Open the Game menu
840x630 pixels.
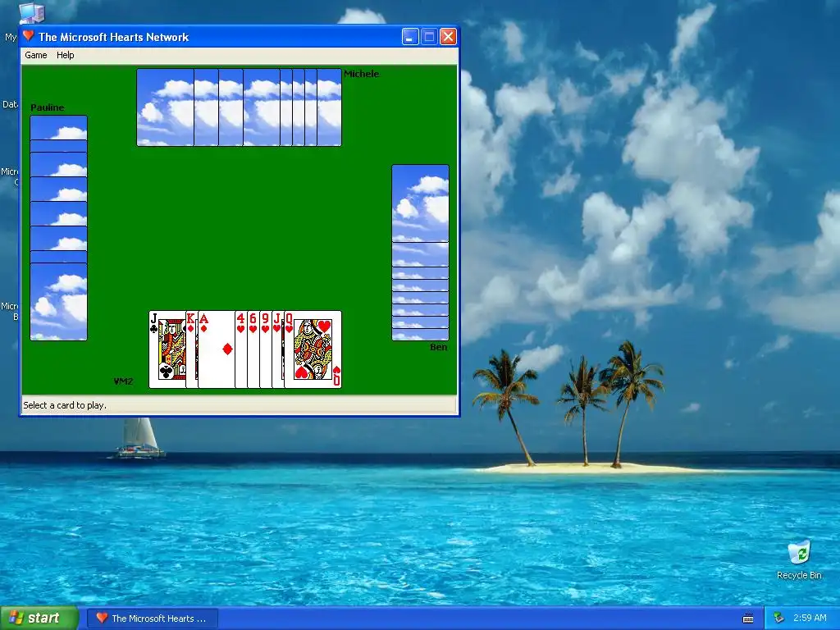coord(36,55)
